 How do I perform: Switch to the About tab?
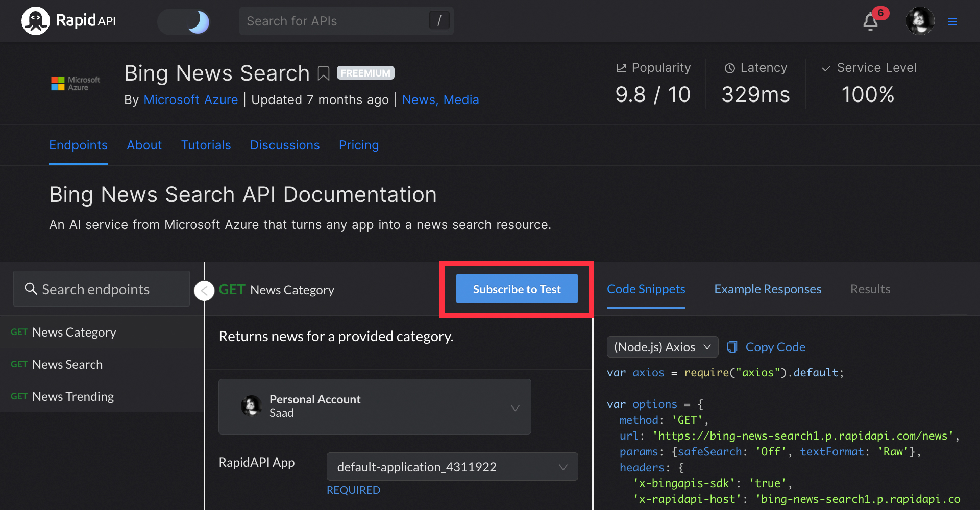144,145
